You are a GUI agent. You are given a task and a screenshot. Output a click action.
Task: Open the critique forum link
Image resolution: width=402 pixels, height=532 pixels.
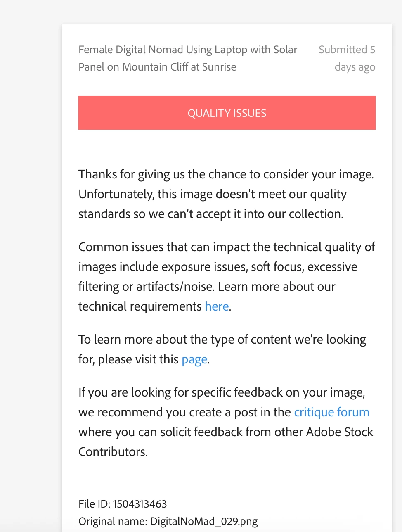pyautogui.click(x=331, y=412)
